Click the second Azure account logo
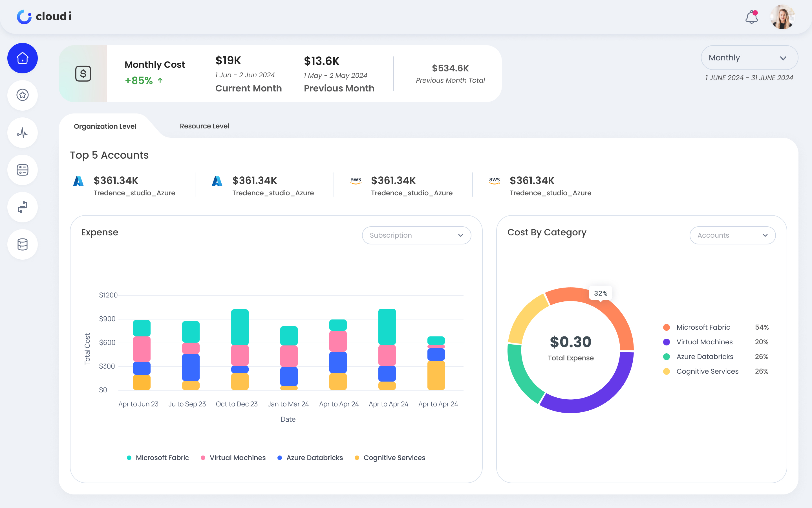This screenshot has width=812, height=508. point(217,181)
